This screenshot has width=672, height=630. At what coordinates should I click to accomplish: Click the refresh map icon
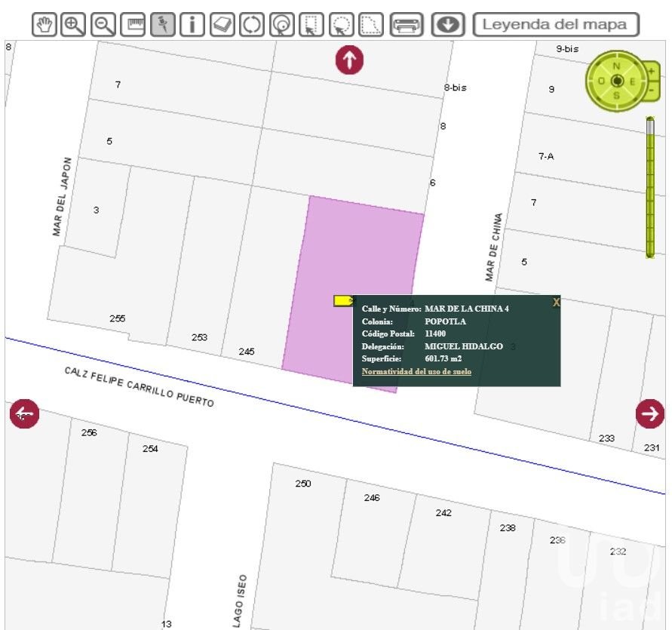click(x=252, y=25)
